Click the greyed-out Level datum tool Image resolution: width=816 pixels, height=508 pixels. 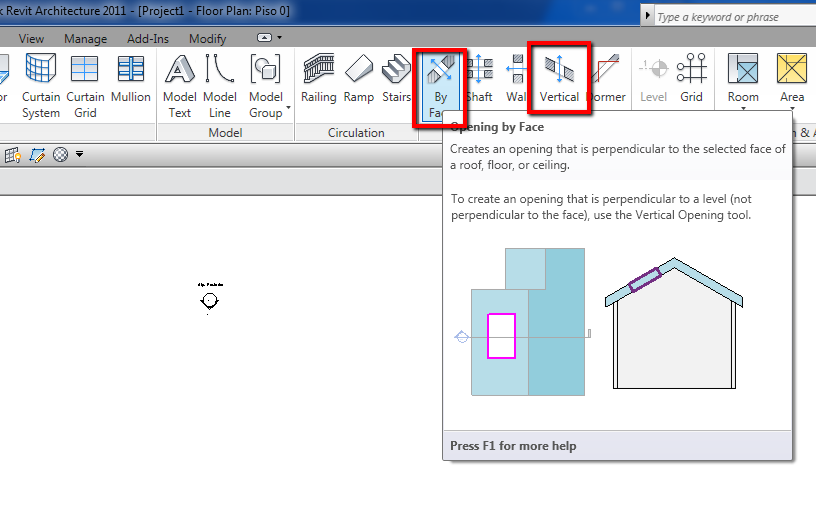pos(653,78)
